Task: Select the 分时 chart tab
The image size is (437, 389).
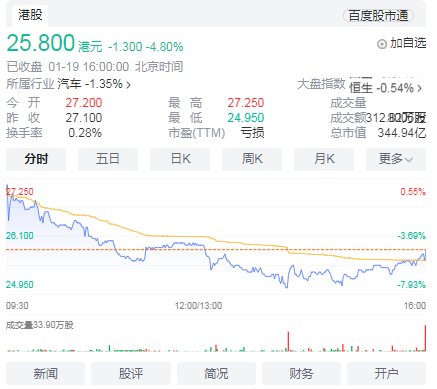Action: (x=36, y=159)
